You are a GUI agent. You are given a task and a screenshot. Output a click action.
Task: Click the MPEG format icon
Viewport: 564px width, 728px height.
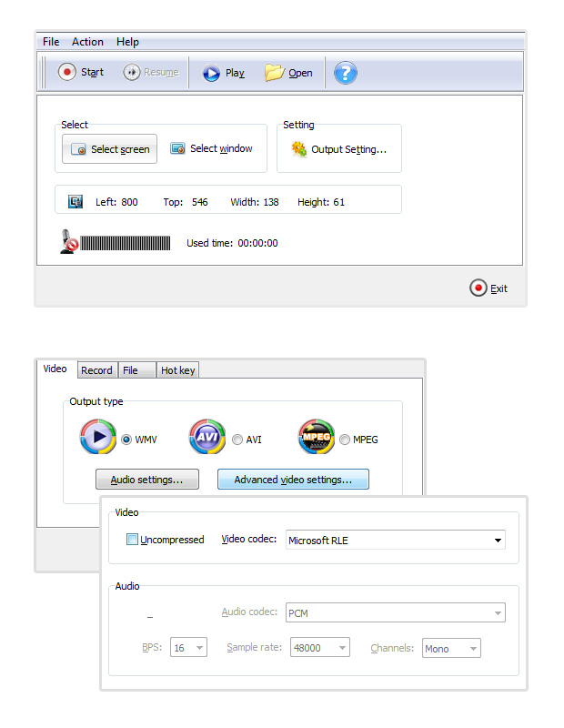[x=316, y=438]
